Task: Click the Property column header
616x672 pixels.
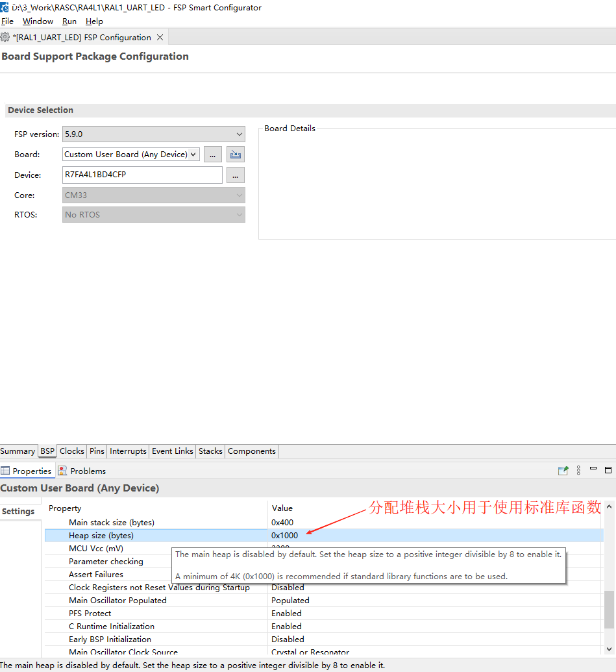Action: (65, 508)
